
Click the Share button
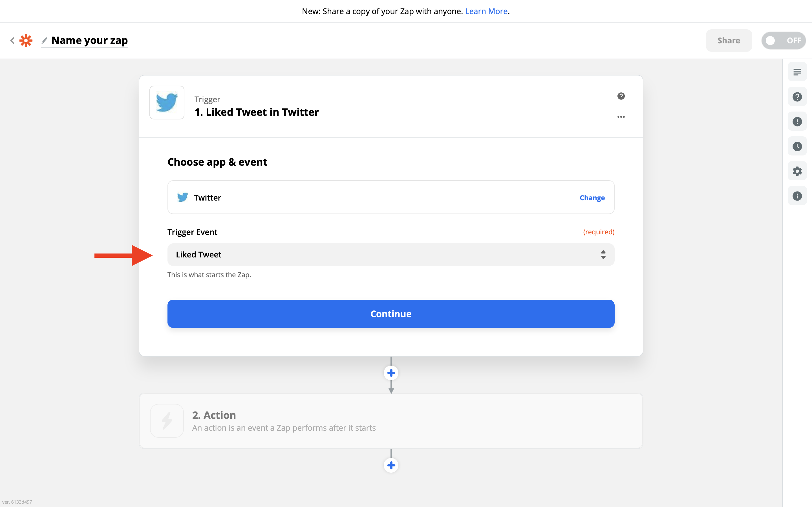(x=729, y=41)
